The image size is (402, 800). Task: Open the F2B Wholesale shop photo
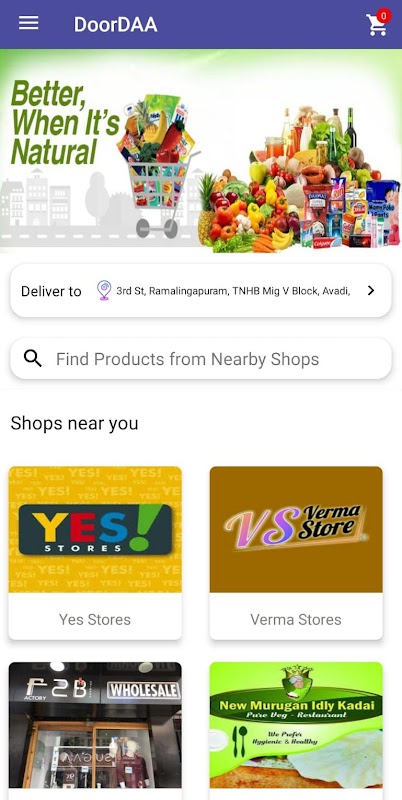[95, 725]
